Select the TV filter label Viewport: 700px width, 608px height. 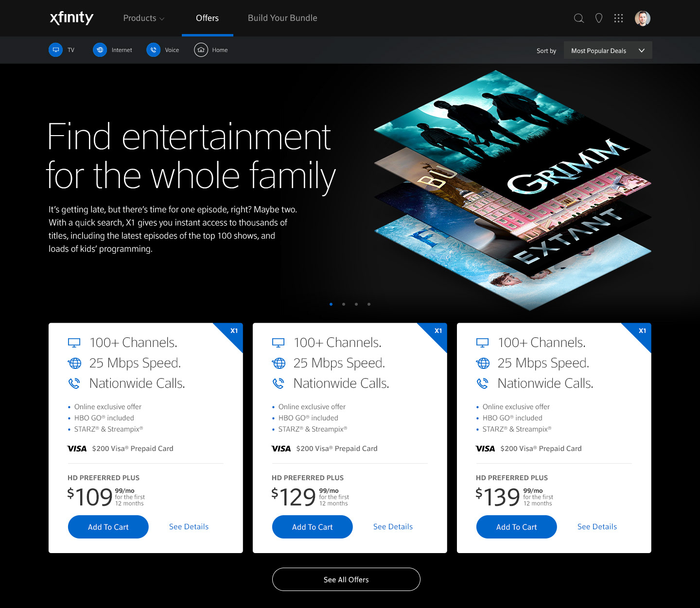(71, 50)
